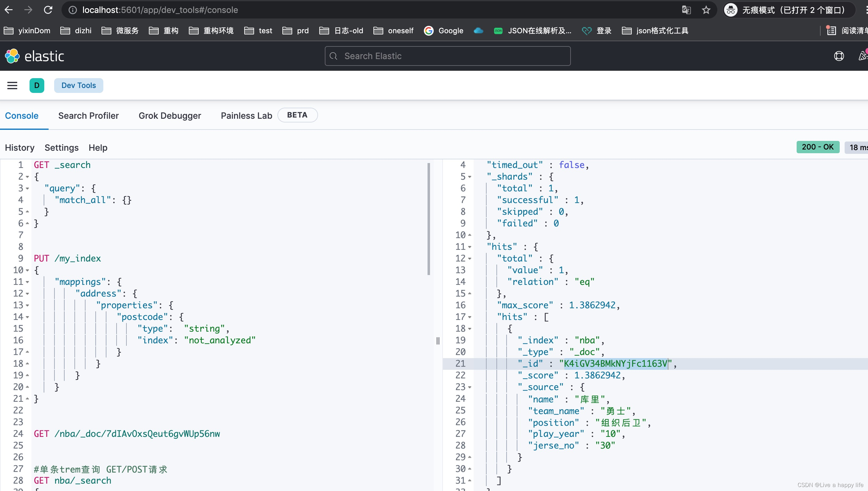
Task: Open the console History
Action: [x=20, y=148]
